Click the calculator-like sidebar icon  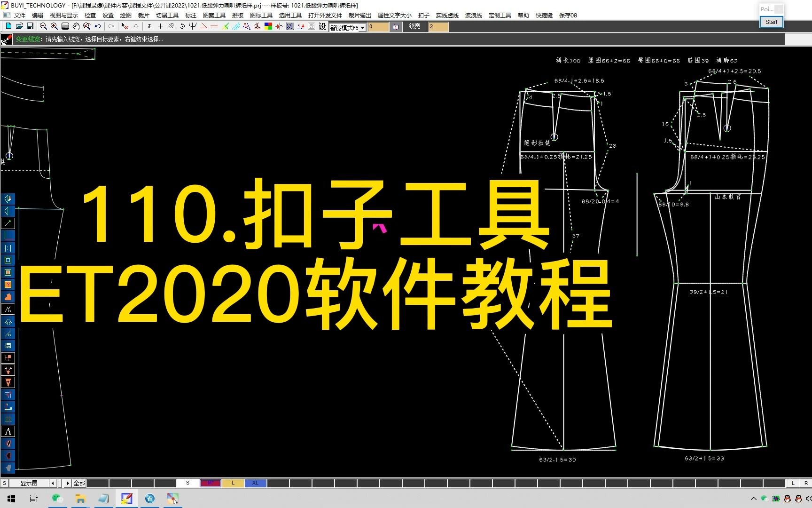click(x=8, y=346)
